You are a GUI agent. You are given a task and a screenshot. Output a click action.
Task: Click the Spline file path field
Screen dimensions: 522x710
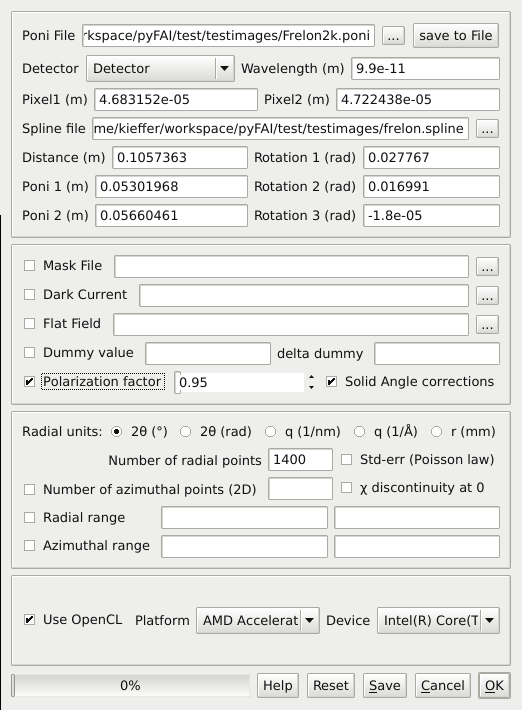coord(281,129)
